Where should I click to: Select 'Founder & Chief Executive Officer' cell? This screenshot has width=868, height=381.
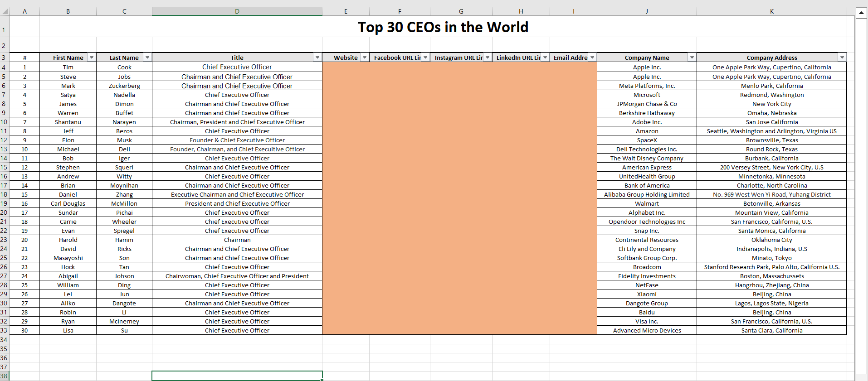coord(237,140)
